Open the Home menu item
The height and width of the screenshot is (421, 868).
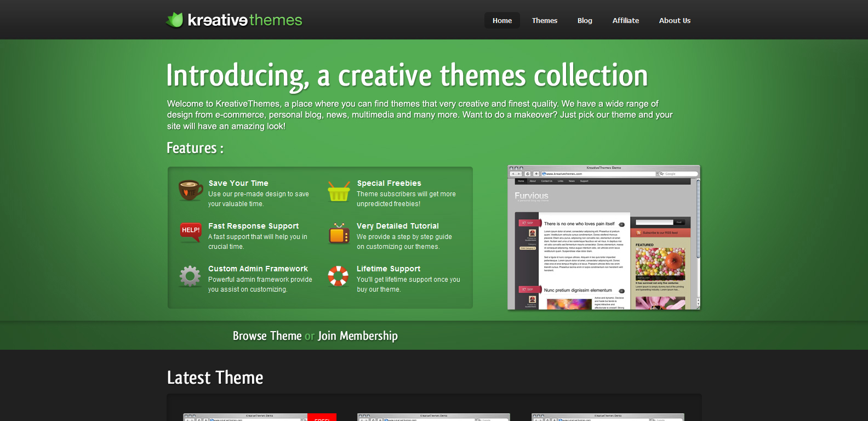coord(502,20)
